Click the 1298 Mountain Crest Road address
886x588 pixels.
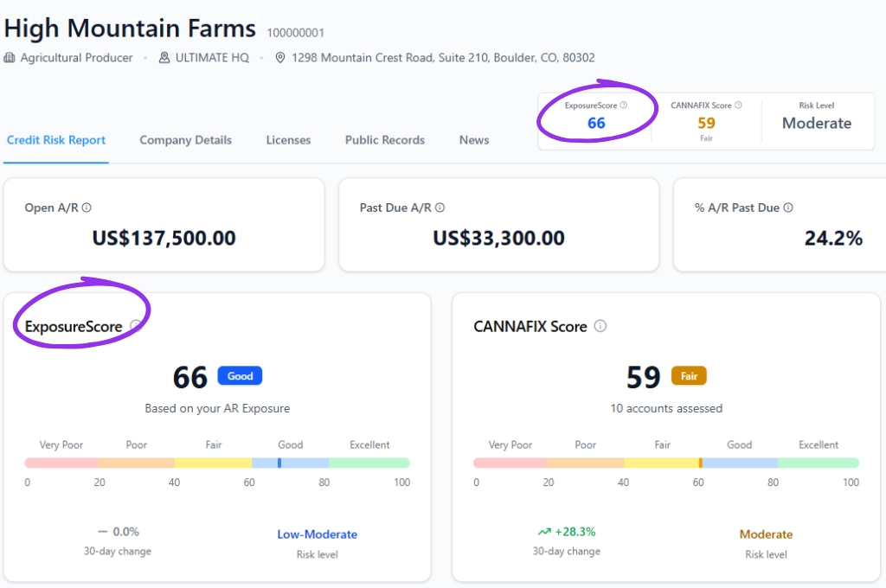click(443, 58)
